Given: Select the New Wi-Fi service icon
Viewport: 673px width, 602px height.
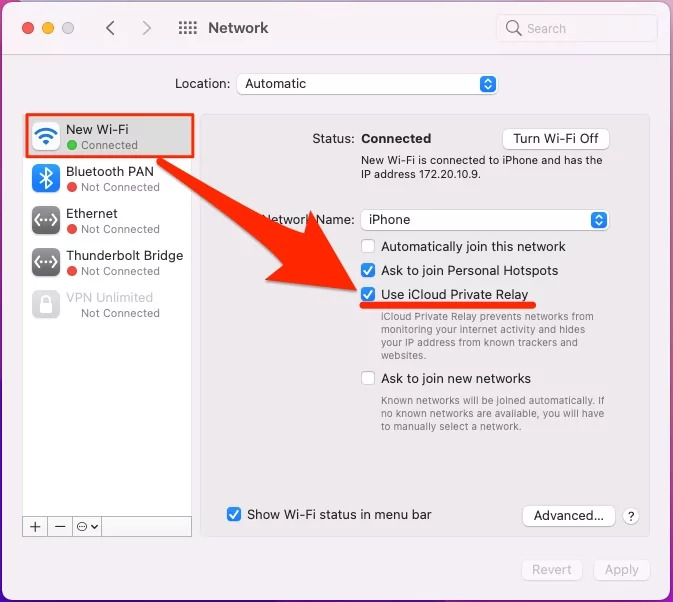Looking at the screenshot, I should pos(46,136).
